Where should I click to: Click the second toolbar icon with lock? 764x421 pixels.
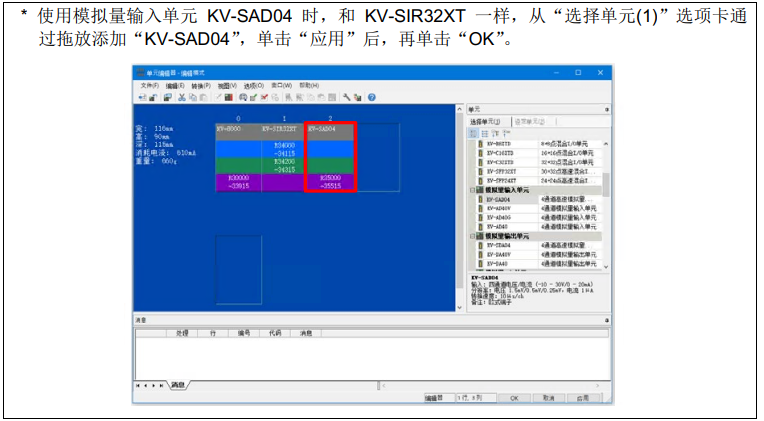pos(153,97)
